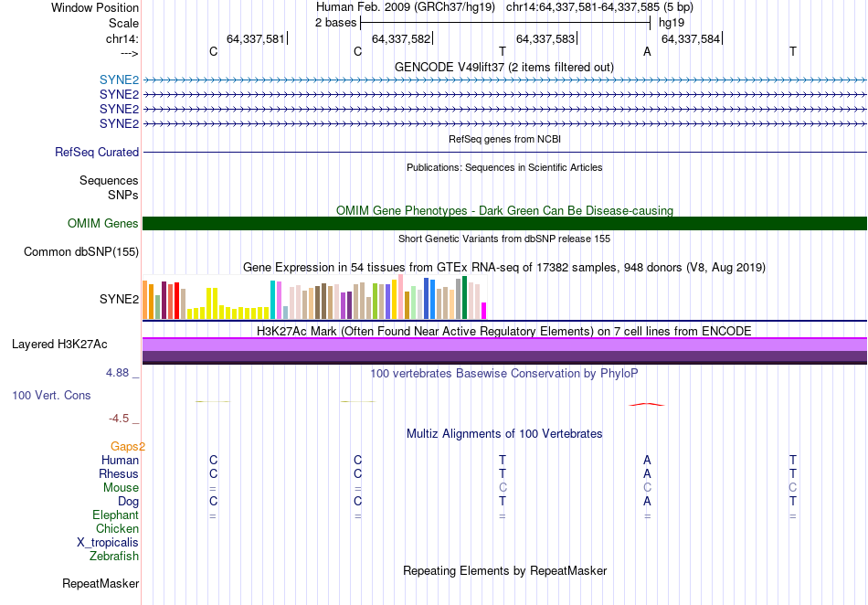Screen dimensions: 868x605
Task: Select the Scale label on the left
Action: click(123, 23)
